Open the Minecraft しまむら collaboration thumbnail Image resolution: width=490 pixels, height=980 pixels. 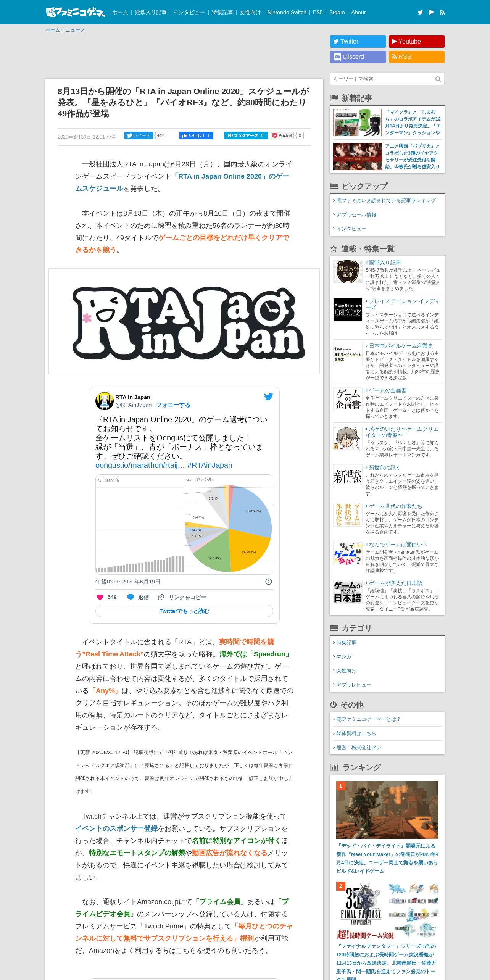pyautogui.click(x=358, y=122)
